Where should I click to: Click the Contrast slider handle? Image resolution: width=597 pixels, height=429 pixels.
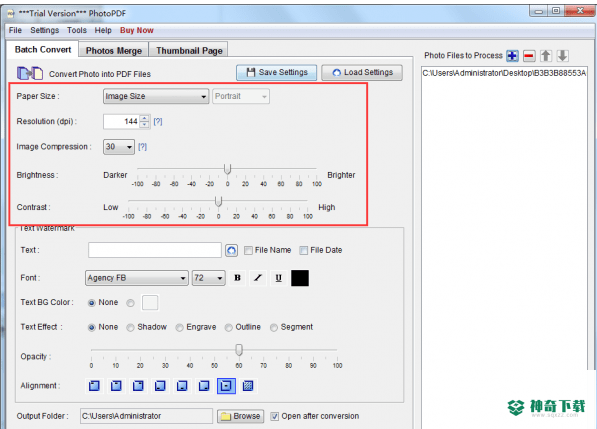[x=219, y=201]
